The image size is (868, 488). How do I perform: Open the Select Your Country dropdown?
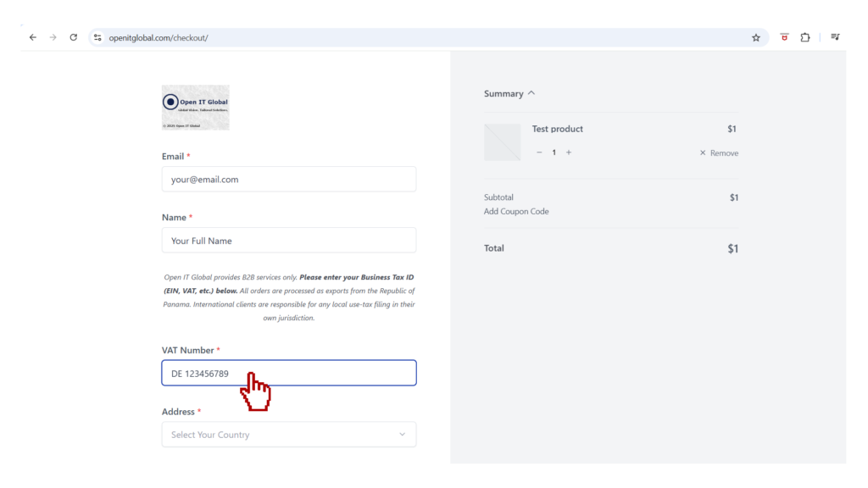click(x=289, y=435)
